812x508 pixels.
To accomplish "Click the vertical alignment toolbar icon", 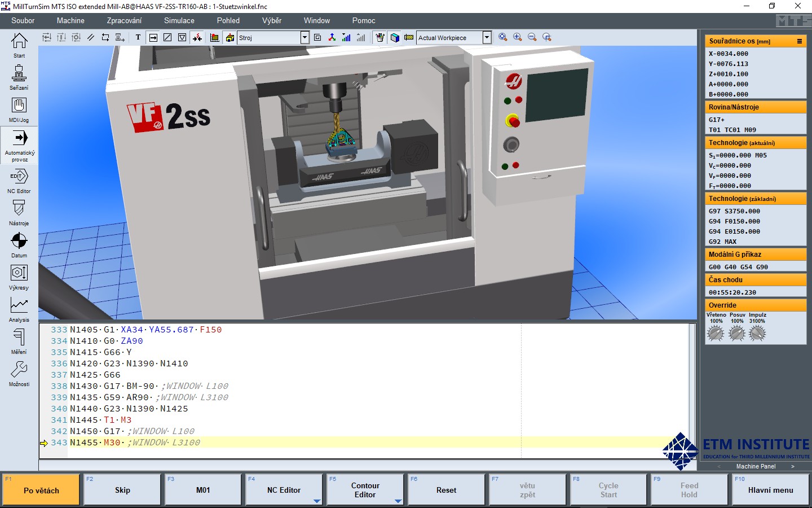I will 61,37.
